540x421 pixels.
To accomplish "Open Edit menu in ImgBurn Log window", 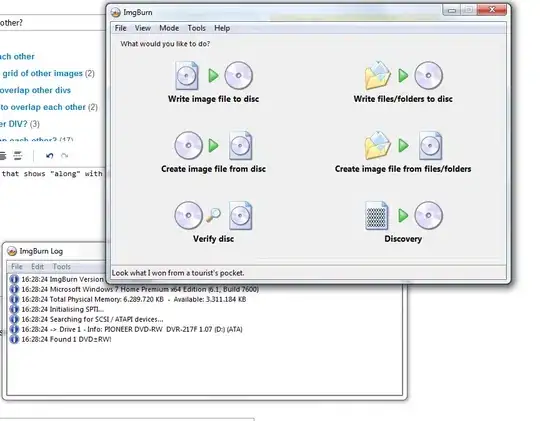I will click(x=38, y=267).
